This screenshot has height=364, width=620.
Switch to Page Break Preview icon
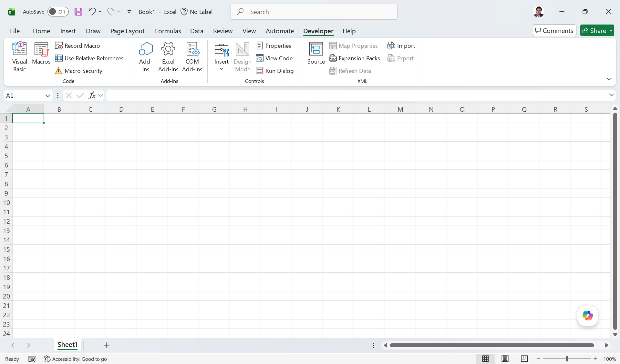tap(524, 359)
